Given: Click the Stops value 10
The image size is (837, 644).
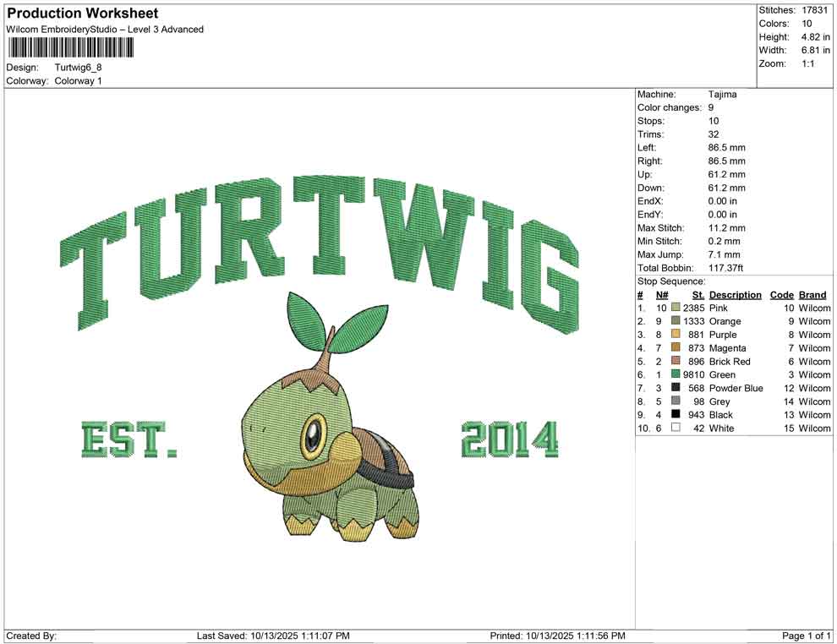Looking at the screenshot, I should (x=714, y=121).
